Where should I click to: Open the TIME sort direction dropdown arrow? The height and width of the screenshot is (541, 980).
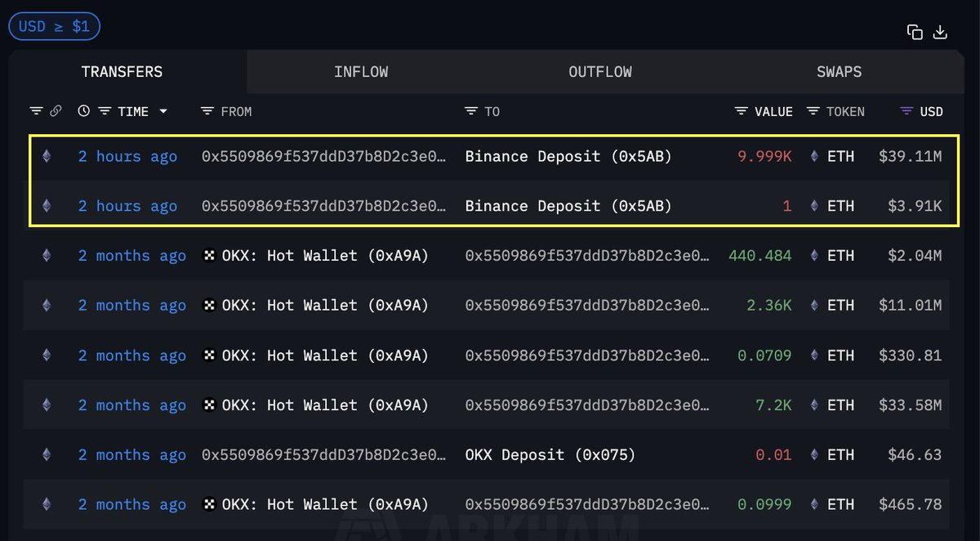pos(163,111)
